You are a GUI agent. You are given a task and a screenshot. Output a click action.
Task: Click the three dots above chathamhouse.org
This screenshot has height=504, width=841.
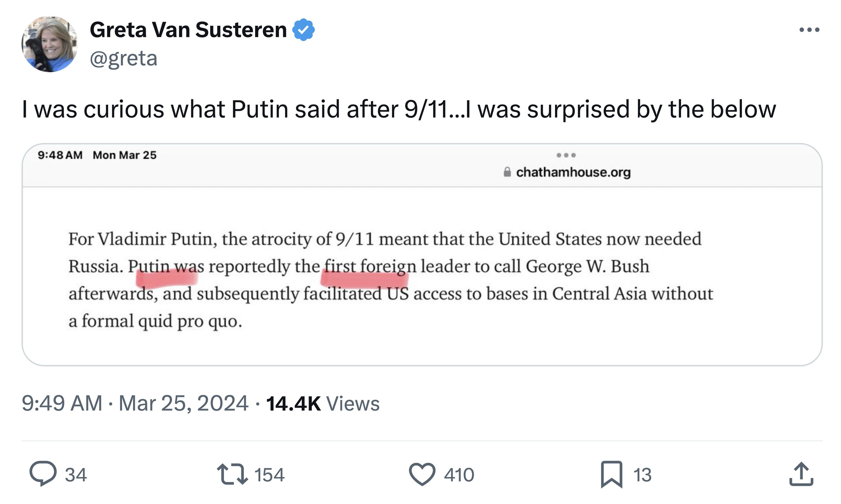[566, 155]
